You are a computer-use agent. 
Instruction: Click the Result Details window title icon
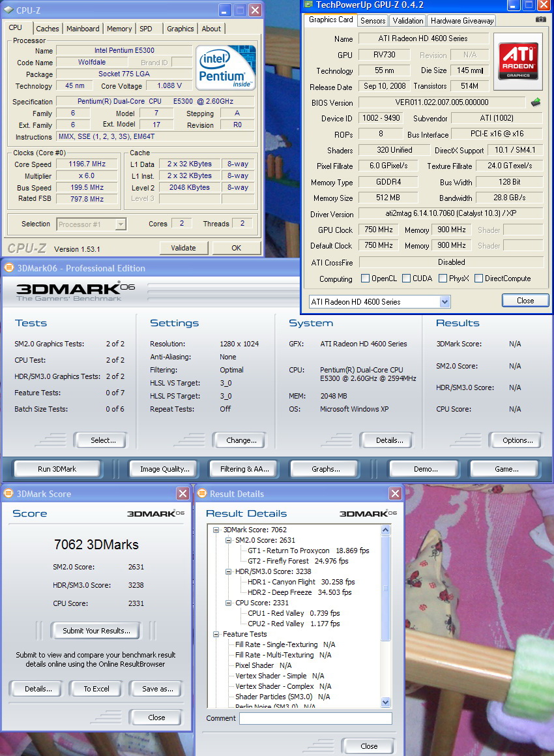pyautogui.click(x=201, y=494)
